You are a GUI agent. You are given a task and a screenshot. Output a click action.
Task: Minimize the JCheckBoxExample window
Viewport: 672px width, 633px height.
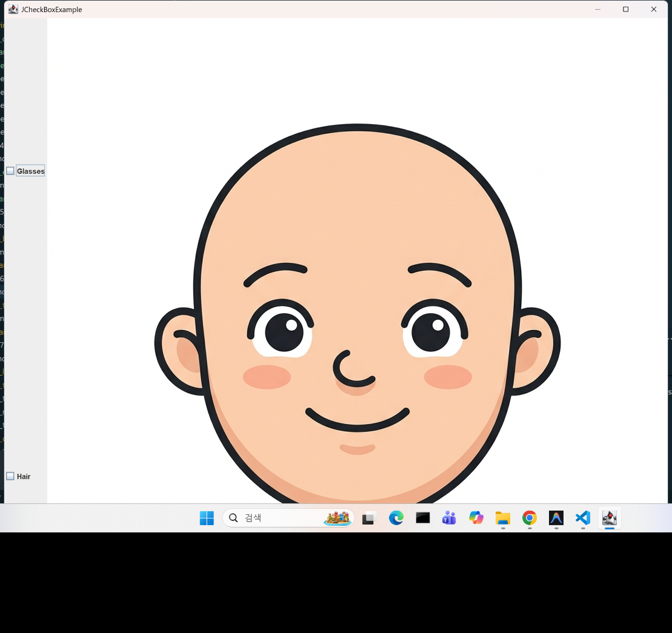(x=598, y=10)
